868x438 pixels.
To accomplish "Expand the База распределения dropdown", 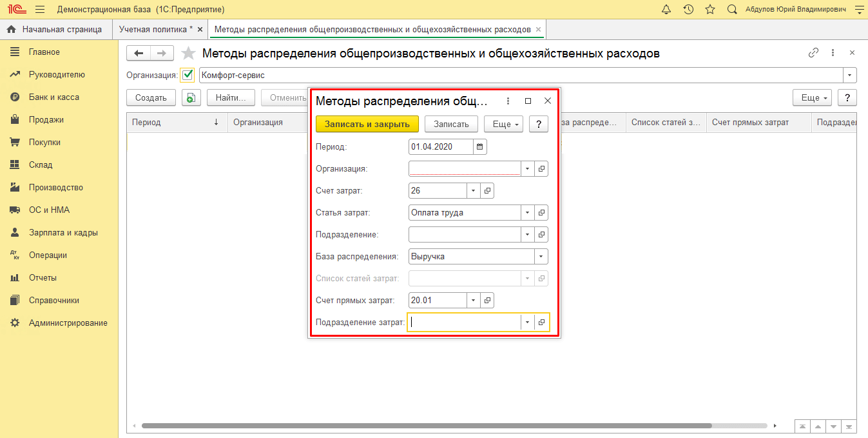I will [541, 257].
